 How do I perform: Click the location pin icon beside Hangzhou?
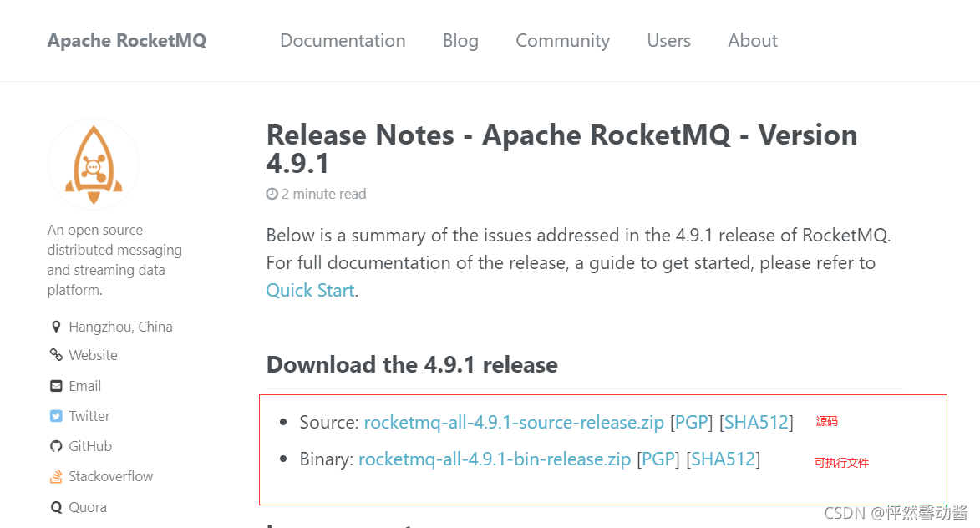(x=56, y=327)
